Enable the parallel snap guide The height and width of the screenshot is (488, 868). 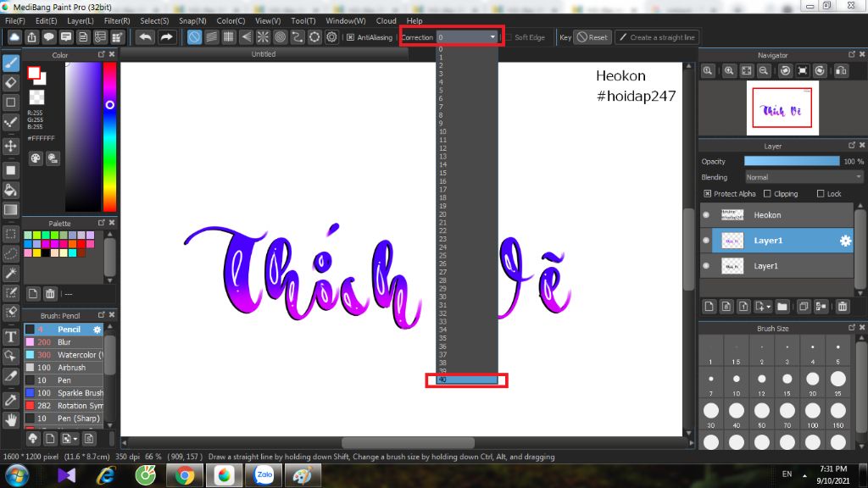pos(211,37)
